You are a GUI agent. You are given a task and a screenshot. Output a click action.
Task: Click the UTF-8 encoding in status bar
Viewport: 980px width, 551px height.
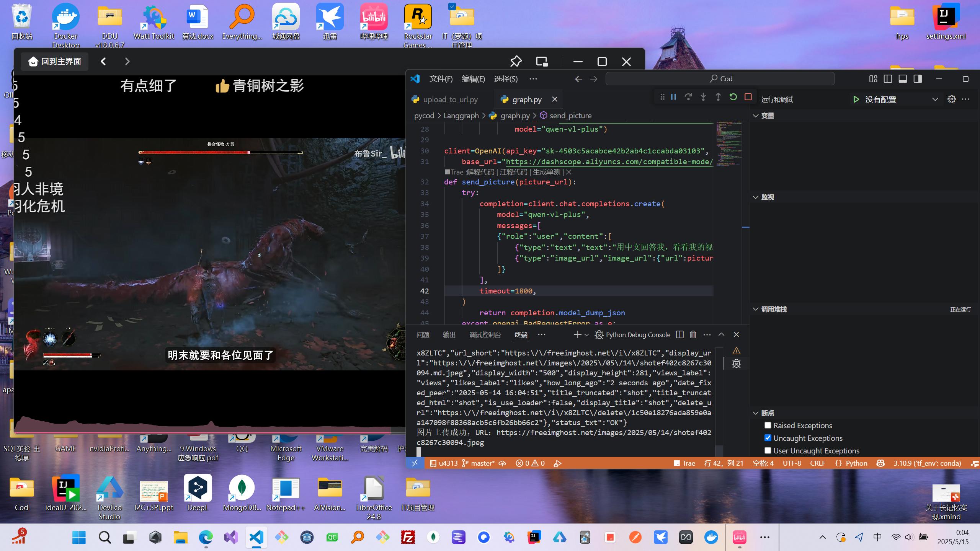click(792, 463)
